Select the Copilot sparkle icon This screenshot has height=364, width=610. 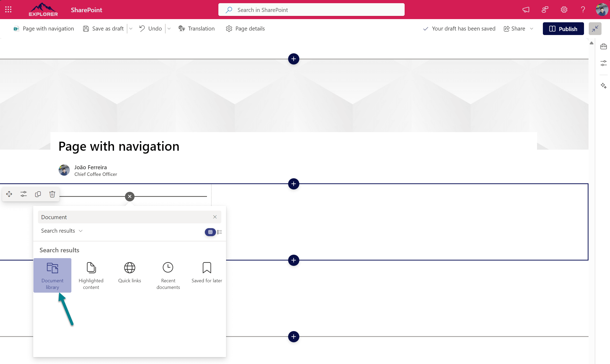604,86
